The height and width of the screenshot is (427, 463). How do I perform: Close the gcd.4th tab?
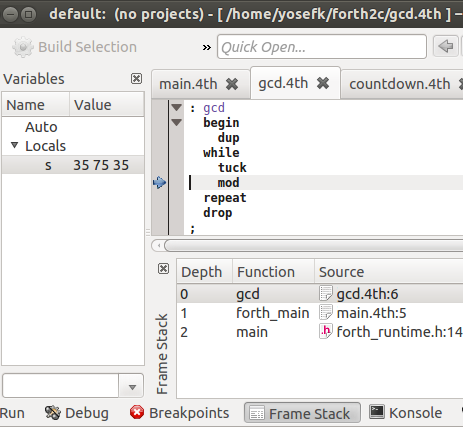323,83
